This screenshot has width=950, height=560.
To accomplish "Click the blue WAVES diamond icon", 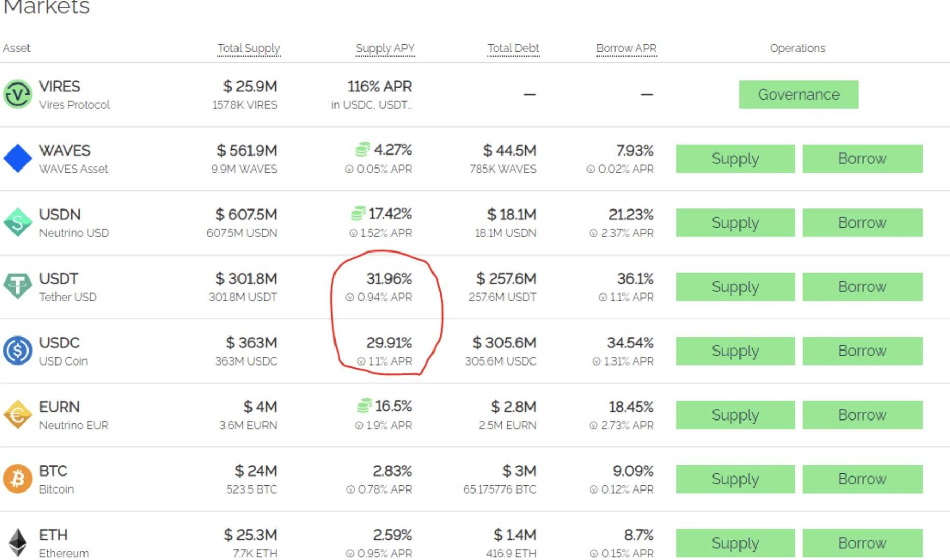I will tap(18, 159).
